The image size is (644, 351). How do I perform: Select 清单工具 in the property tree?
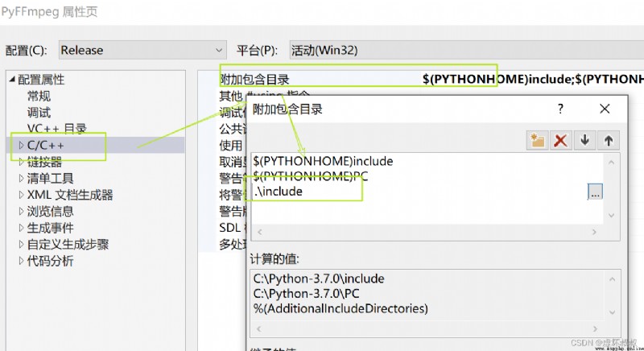pyautogui.click(x=50, y=178)
